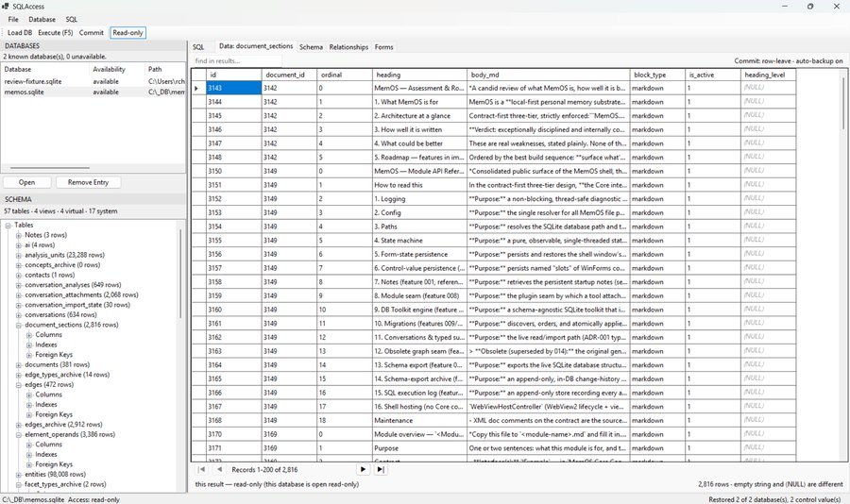The height and width of the screenshot is (504, 850).
Task: Select facet_types_archive (2 rows) item
Action: pyautogui.click(x=65, y=484)
